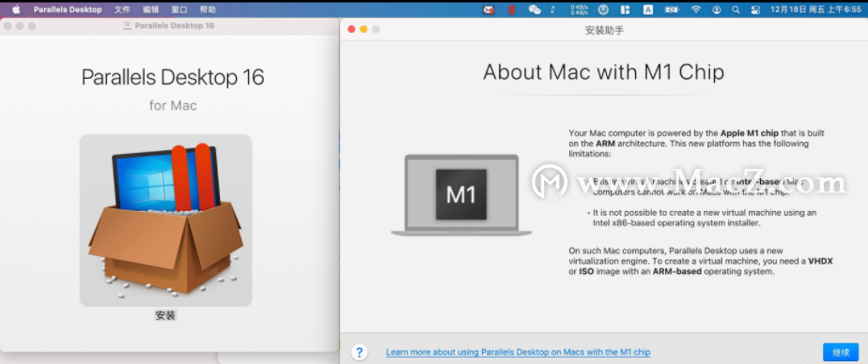The image size is (868, 364).
Task: Click the Parallels Desktop 16 window title
Action: pos(174,25)
